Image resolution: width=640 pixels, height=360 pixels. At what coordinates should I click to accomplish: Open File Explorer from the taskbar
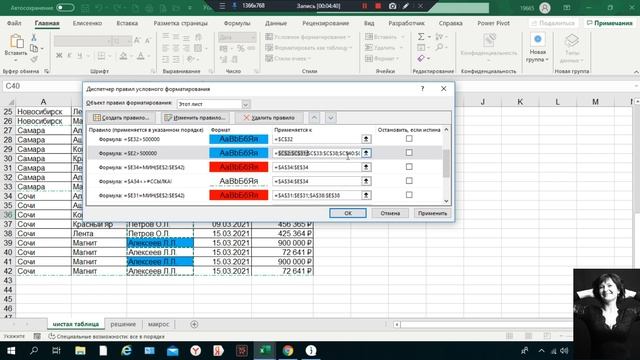pyautogui.click(x=80, y=351)
